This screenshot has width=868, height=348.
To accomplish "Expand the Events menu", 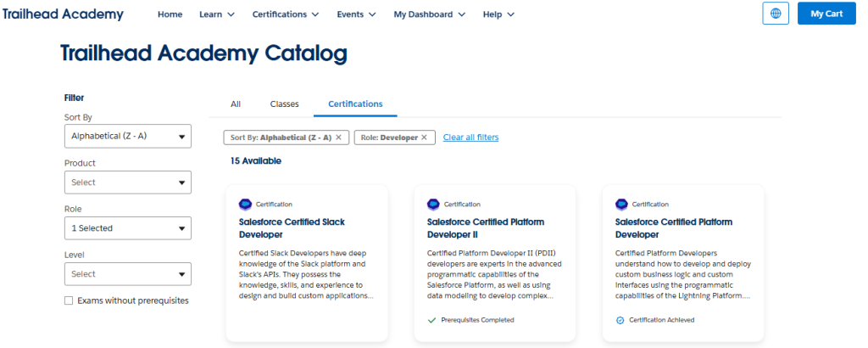I will 357,14.
